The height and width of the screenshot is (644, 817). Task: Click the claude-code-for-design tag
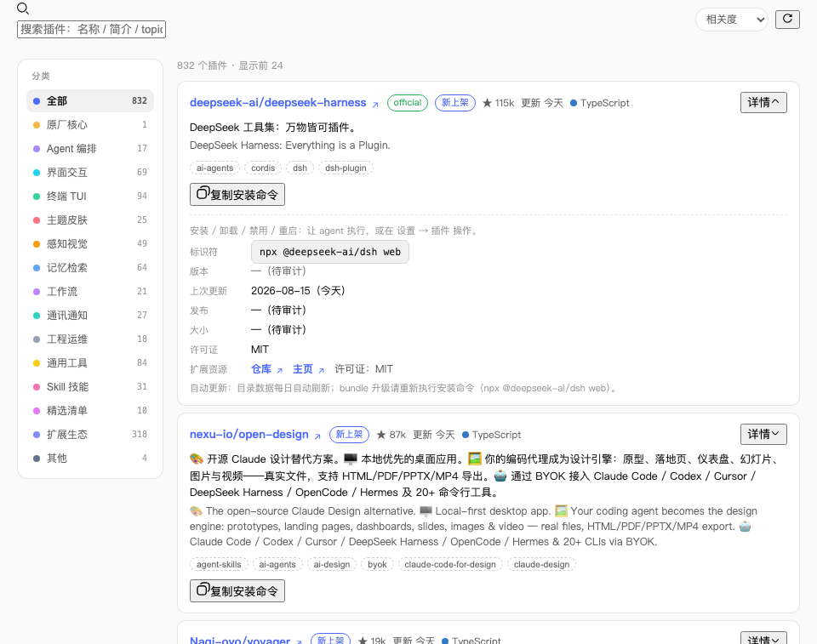450,565
